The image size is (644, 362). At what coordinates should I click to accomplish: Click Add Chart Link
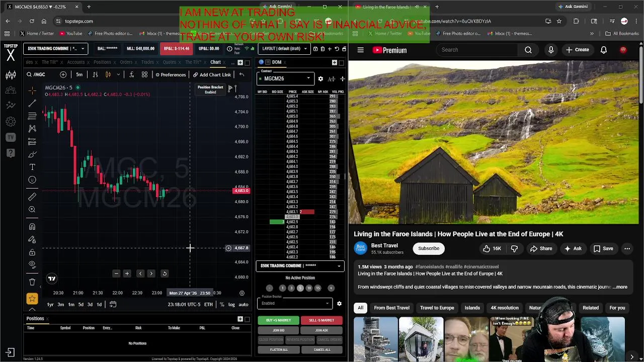[x=212, y=75]
